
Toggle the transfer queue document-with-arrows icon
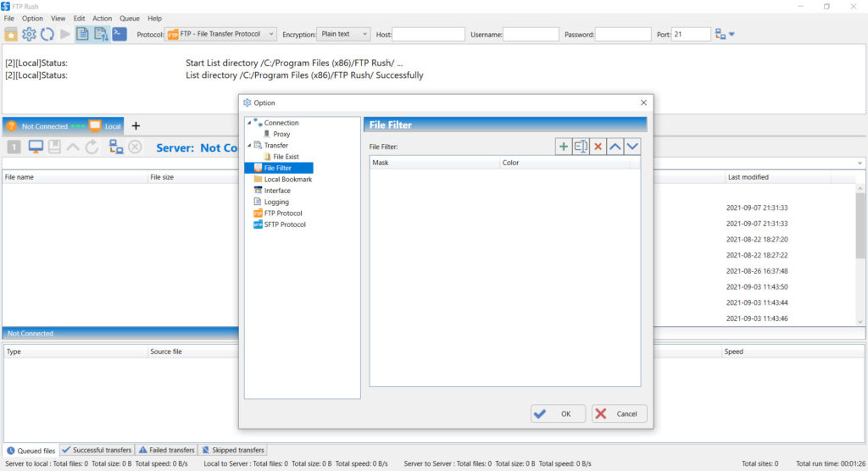pos(101,35)
